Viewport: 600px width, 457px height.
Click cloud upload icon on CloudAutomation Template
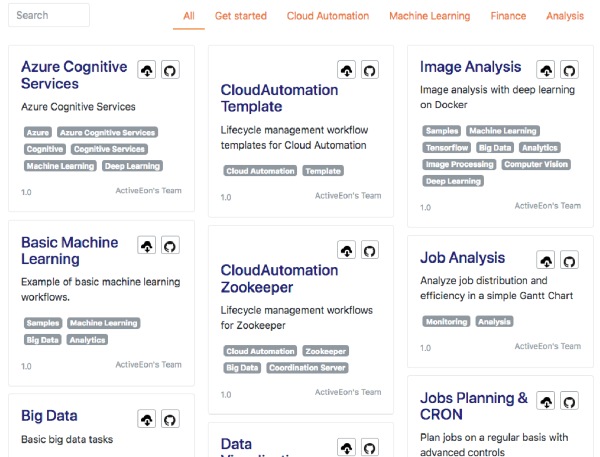pos(346,70)
